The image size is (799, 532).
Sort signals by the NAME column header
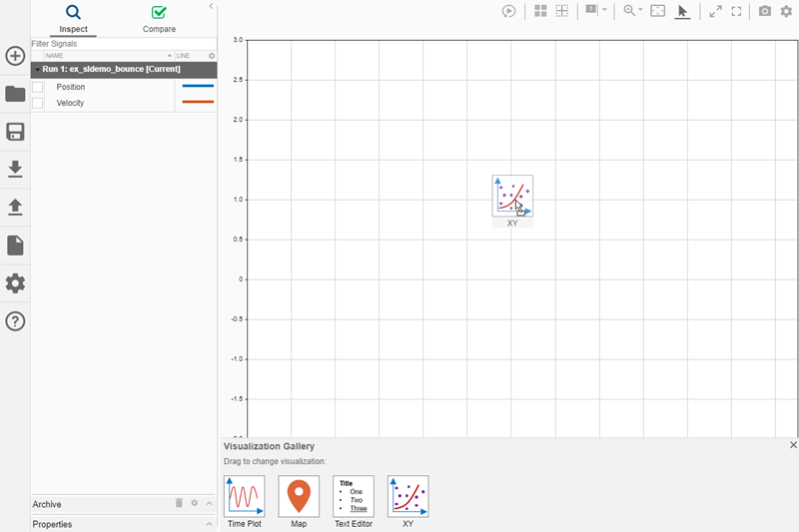(x=109, y=56)
